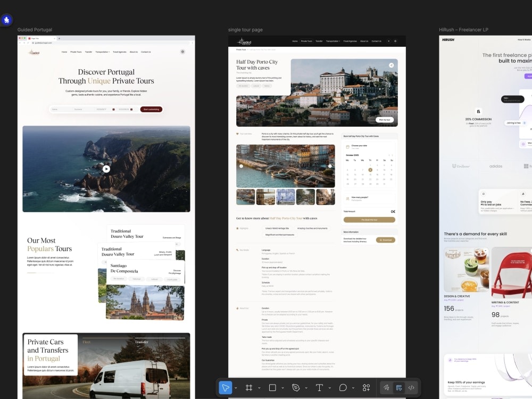Switch to Dev Mode in the toolbar

411,387
